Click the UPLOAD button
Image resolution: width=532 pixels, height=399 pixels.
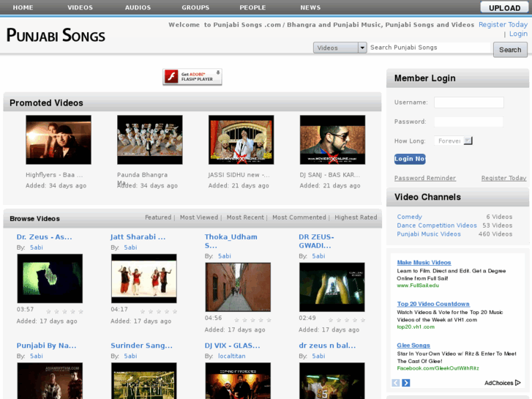point(504,7)
